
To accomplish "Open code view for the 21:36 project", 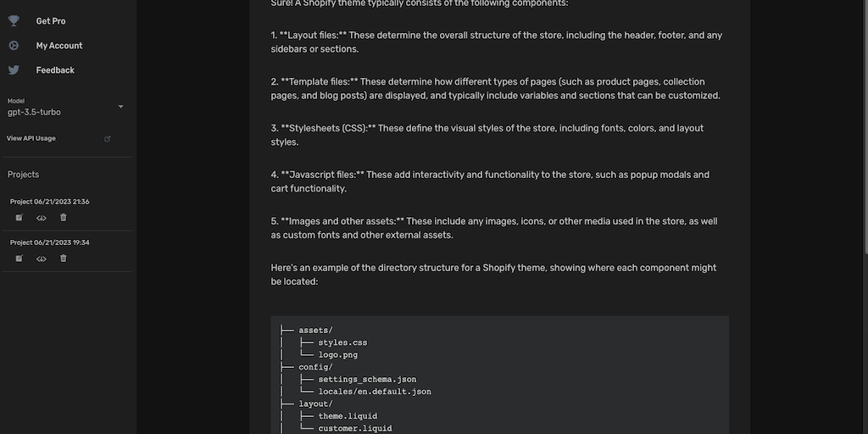I will 41,218.
